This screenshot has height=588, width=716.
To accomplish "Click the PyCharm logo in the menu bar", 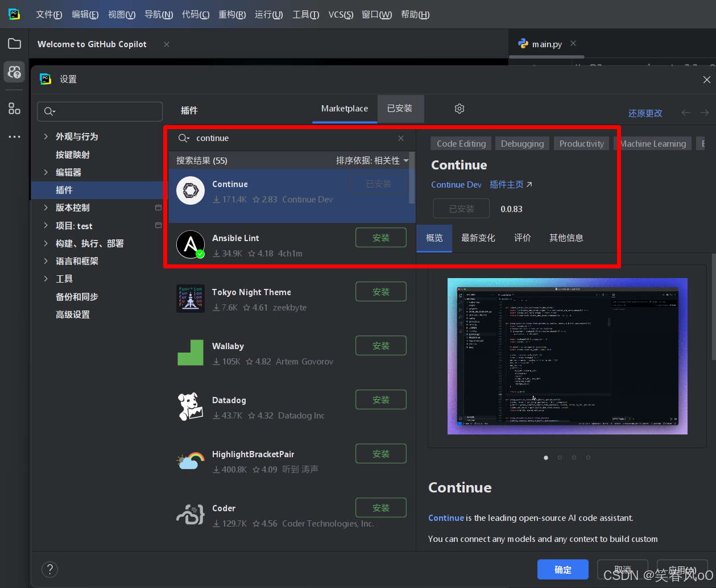I will point(15,14).
